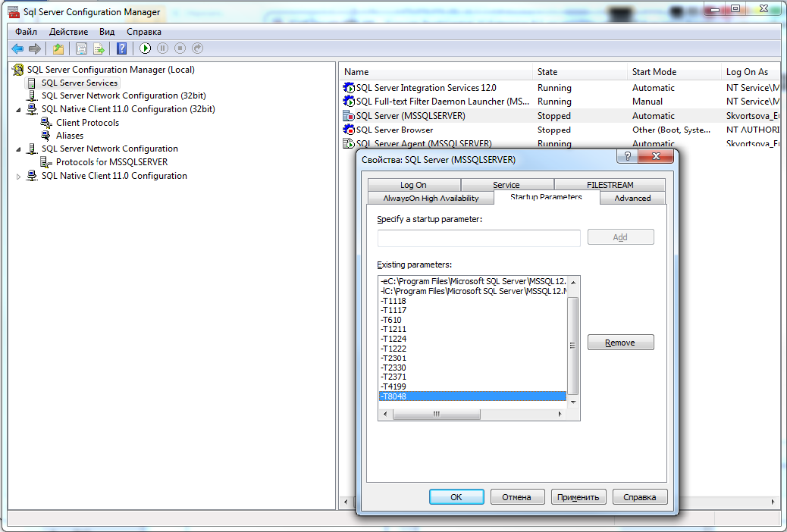Select SQL Server Network Configuration (32bit) node
787x532 pixels.
[124, 95]
